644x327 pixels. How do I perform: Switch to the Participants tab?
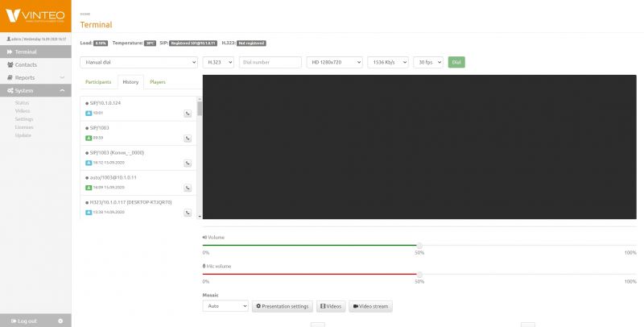(98, 82)
